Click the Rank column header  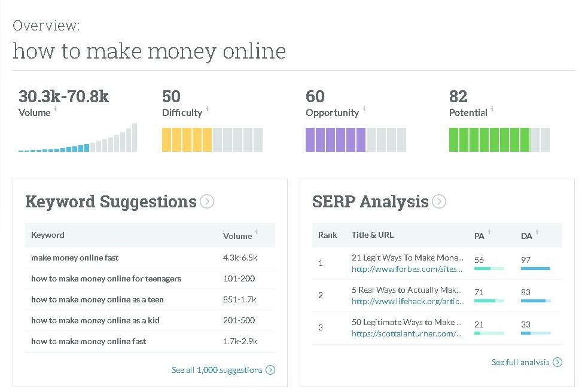(327, 235)
